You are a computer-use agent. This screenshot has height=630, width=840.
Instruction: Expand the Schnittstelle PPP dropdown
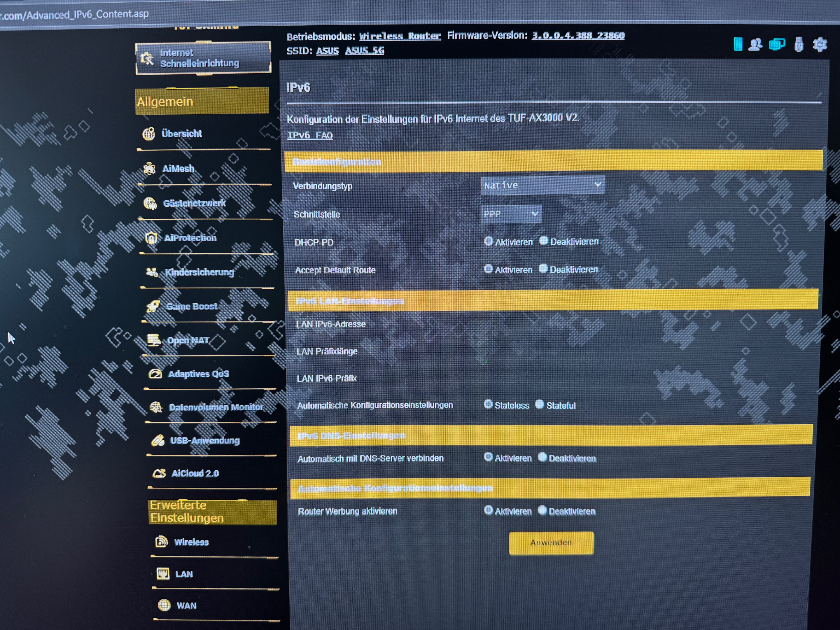[x=511, y=214]
